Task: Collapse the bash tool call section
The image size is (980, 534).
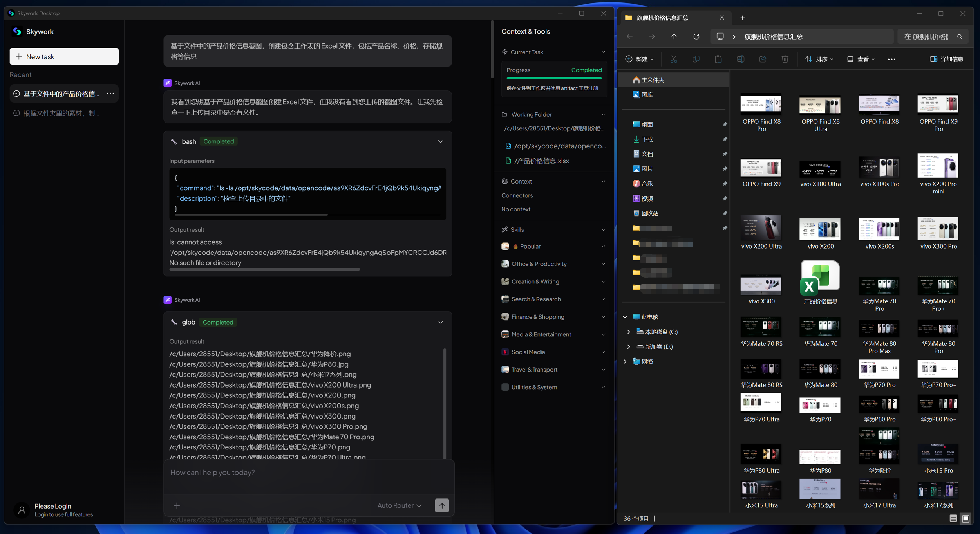Action: pyautogui.click(x=440, y=141)
